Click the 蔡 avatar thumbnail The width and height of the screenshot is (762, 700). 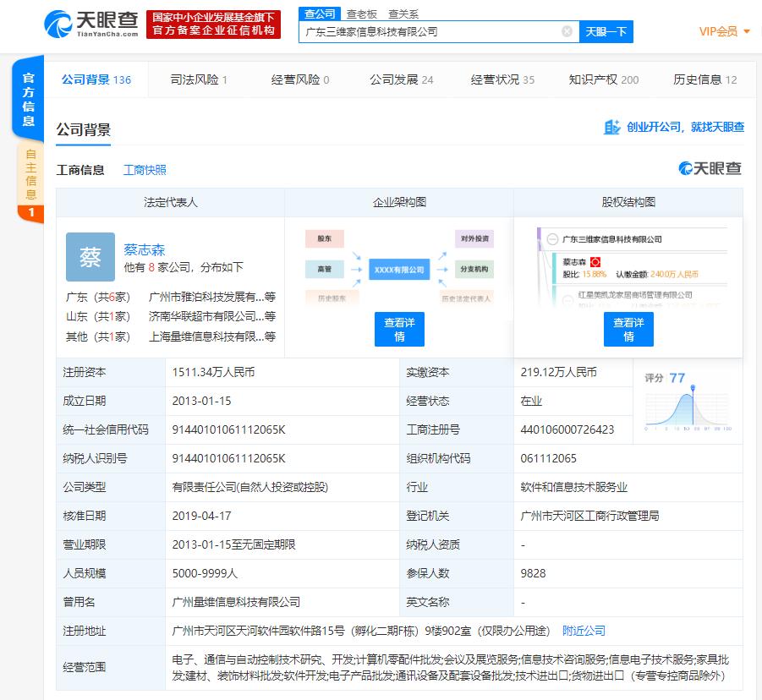tap(90, 257)
